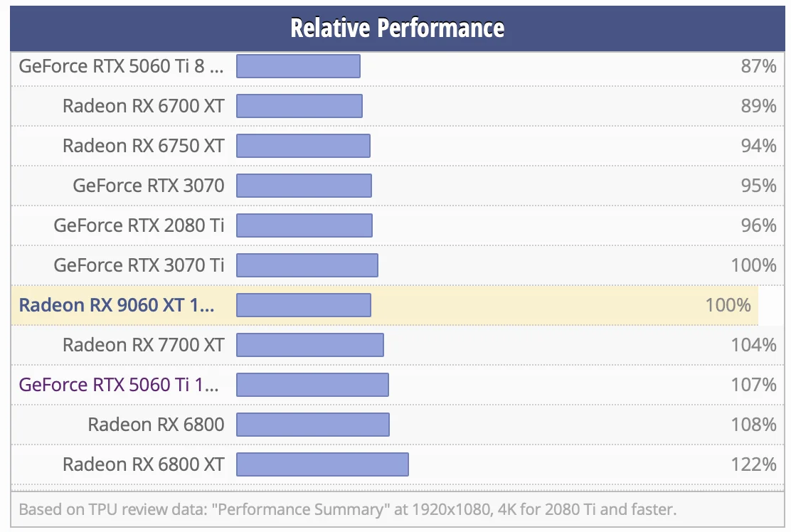Click the highlighted Radeon RX 9060 XT bar
791x532 pixels.
(x=304, y=305)
